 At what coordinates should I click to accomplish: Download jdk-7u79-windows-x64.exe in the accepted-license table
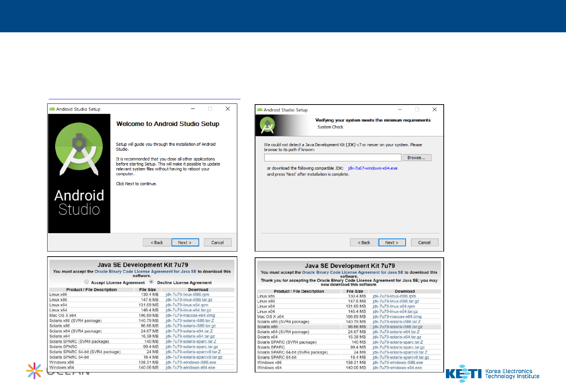[x=397, y=368]
